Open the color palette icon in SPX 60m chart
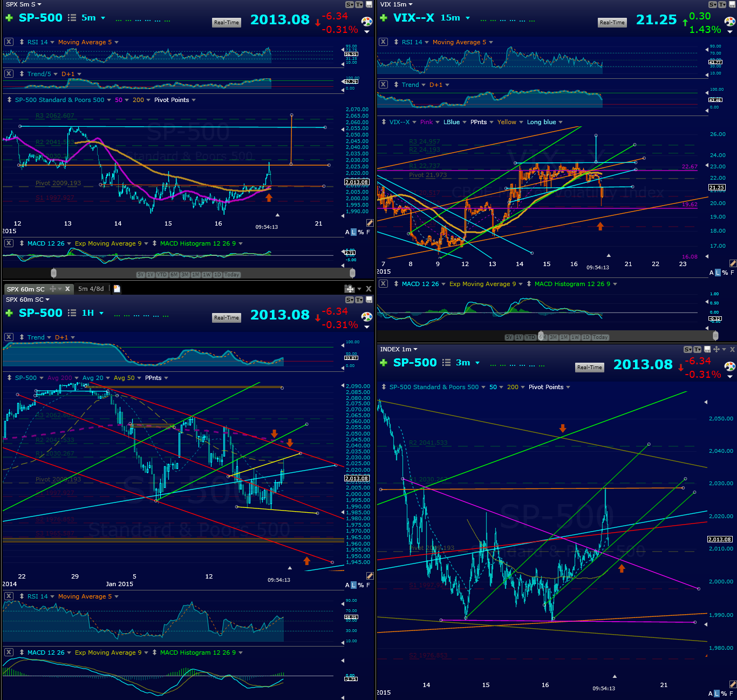This screenshot has width=737, height=700. tap(367, 317)
